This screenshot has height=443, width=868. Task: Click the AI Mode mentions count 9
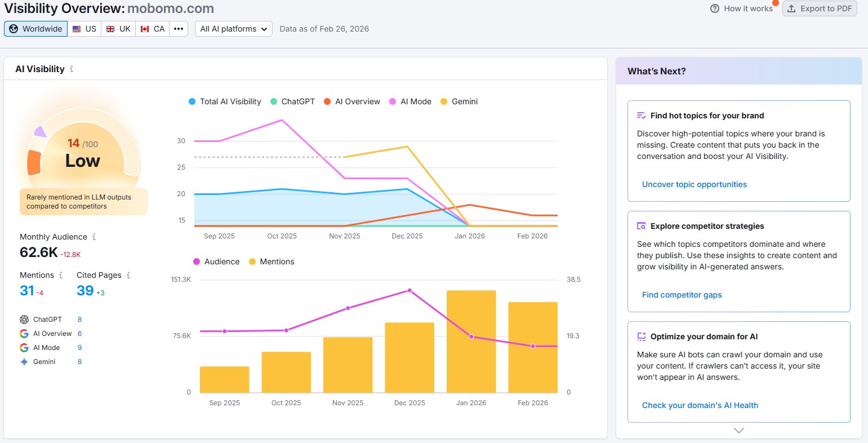[80, 348]
